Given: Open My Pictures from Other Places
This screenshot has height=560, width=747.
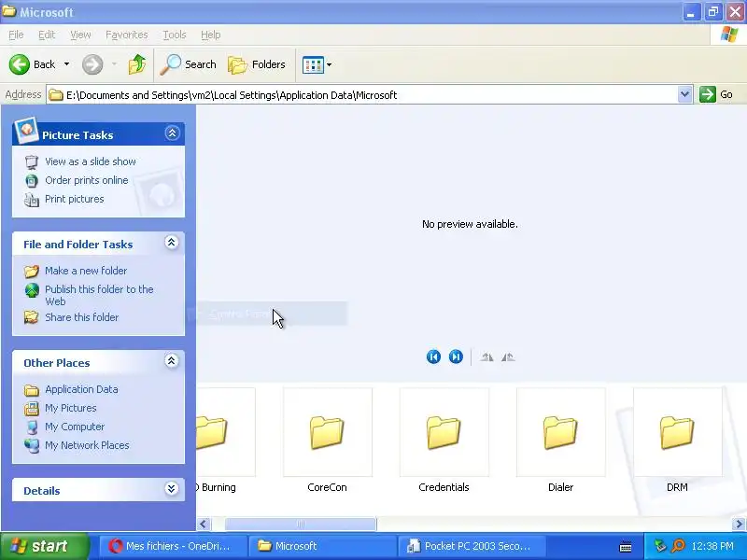Looking at the screenshot, I should [x=71, y=408].
